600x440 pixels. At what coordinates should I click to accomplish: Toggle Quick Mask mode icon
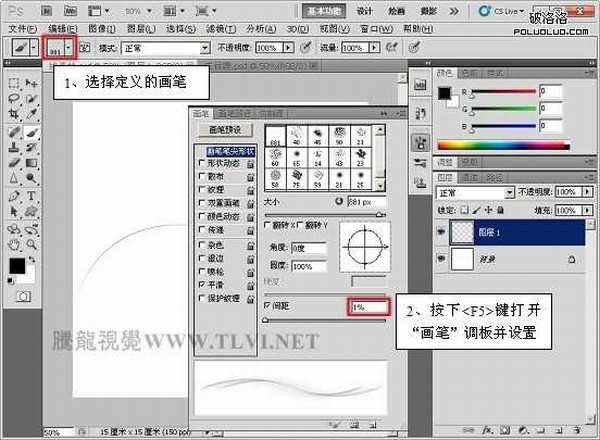[x=23, y=296]
